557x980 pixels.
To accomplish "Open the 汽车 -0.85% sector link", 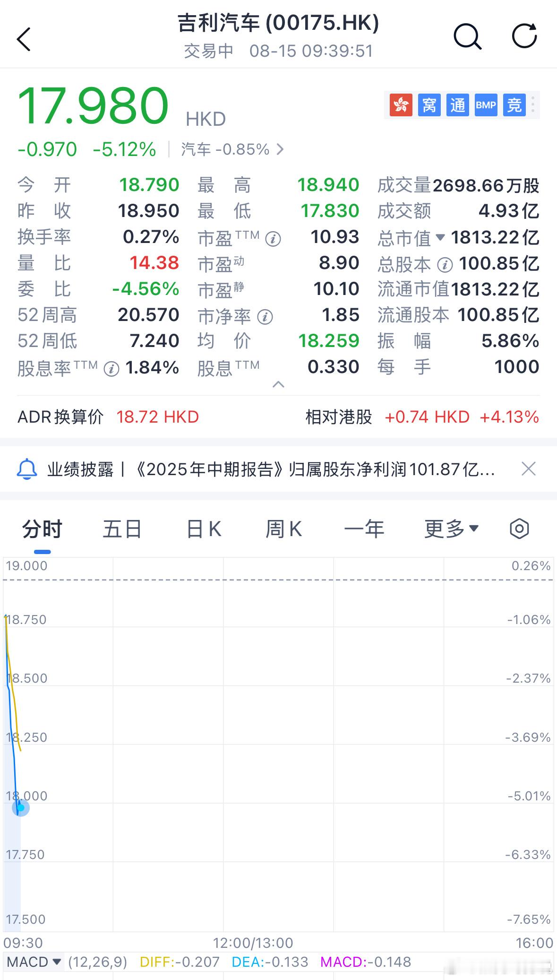I will [232, 149].
